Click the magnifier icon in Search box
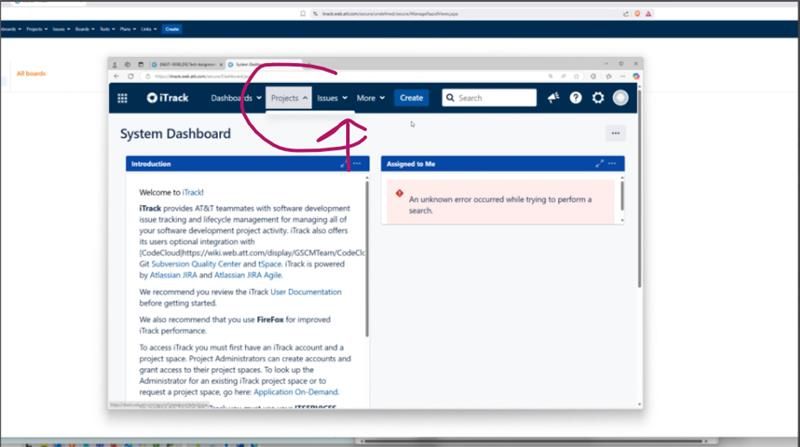The image size is (800, 447). pos(450,97)
